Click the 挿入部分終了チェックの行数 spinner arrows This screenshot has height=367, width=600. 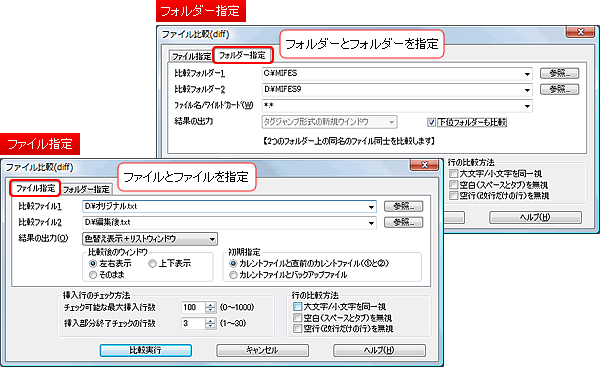click(x=210, y=324)
